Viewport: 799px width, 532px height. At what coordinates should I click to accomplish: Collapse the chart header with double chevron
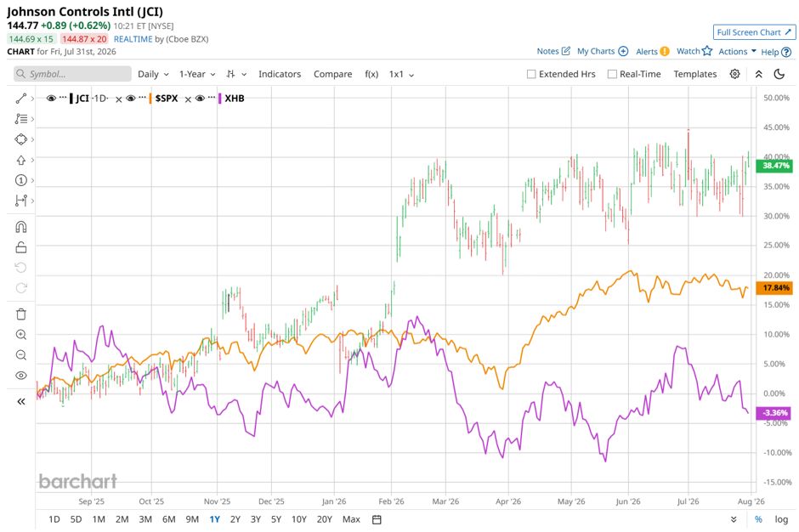coord(758,74)
